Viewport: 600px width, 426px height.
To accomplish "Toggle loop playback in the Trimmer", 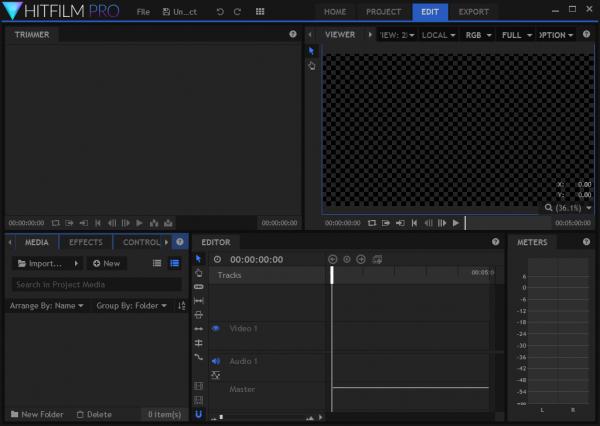I will coord(55,223).
